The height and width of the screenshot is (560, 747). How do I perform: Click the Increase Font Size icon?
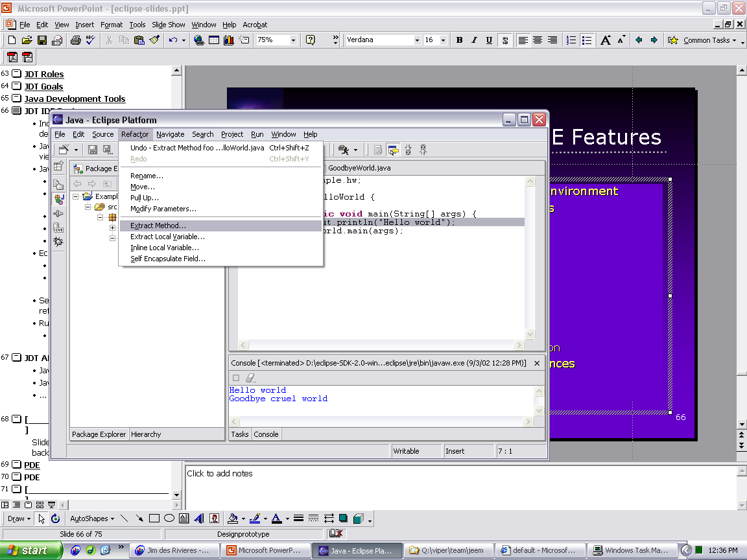pos(606,40)
